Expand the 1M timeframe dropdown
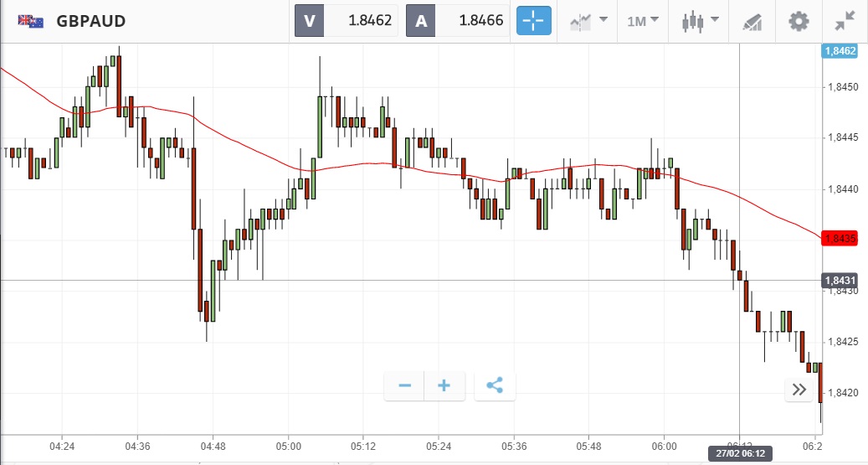 [x=643, y=21]
